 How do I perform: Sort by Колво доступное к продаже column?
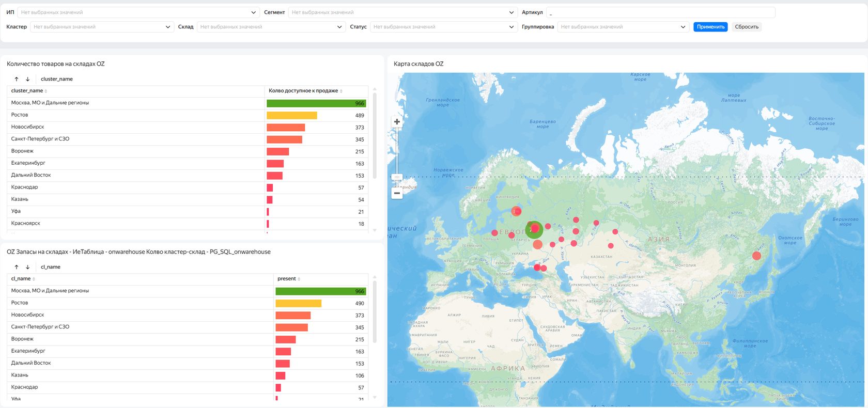[x=305, y=91]
